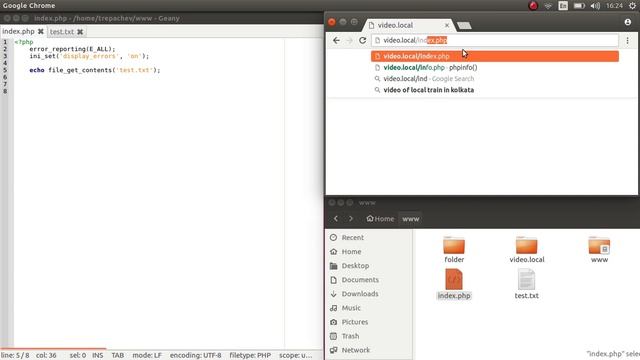Close the video.local browser tab
Screen dimensions: 640x360
[447, 25]
